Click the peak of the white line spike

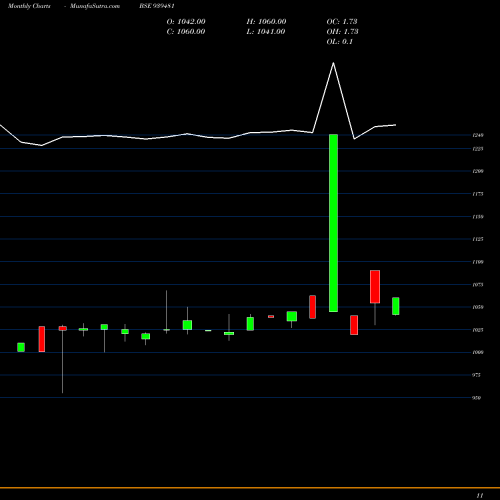point(333,63)
